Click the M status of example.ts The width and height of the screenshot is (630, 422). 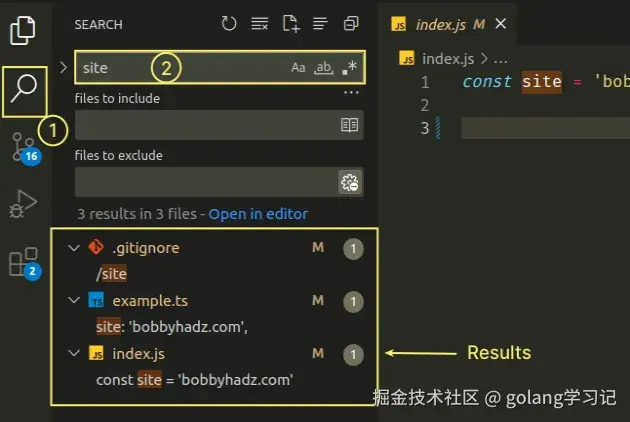318,300
